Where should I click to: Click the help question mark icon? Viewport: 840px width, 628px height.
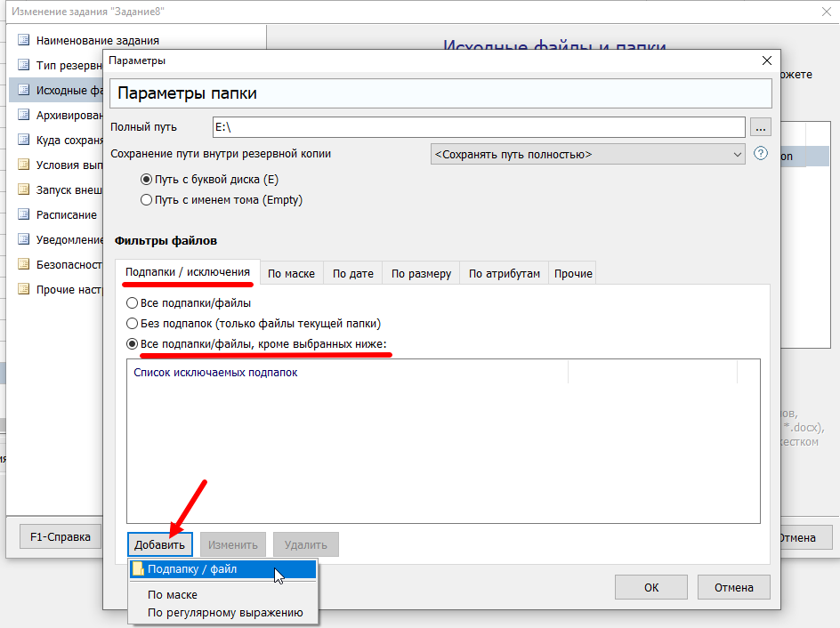761,153
